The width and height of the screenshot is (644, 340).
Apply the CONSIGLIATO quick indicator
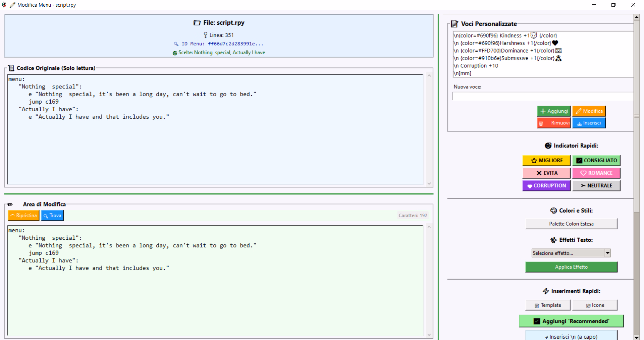pyautogui.click(x=596, y=160)
